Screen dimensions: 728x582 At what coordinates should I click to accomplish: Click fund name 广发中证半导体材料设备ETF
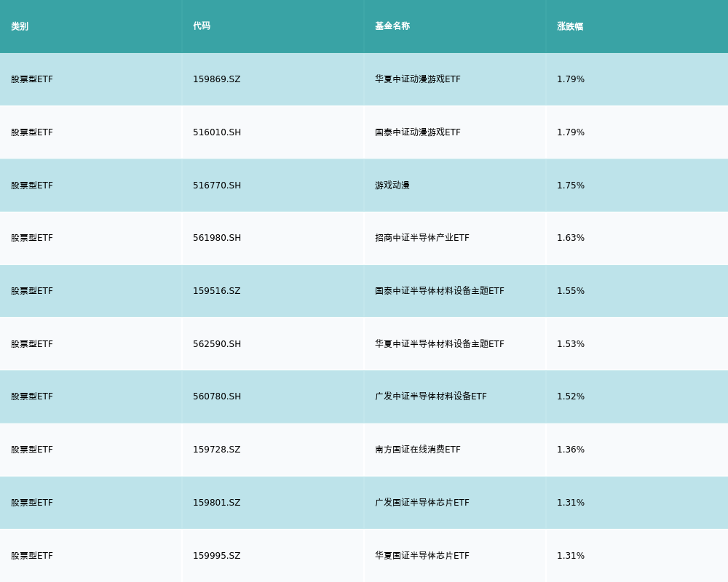point(431,396)
